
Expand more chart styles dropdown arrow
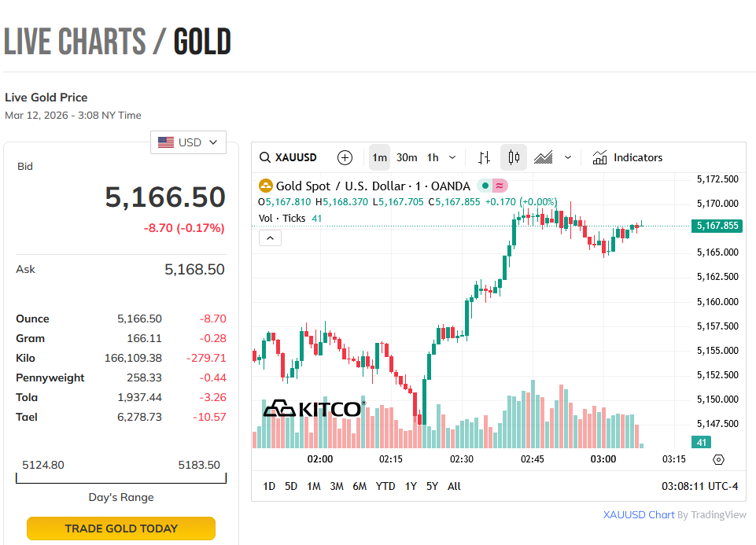568,157
